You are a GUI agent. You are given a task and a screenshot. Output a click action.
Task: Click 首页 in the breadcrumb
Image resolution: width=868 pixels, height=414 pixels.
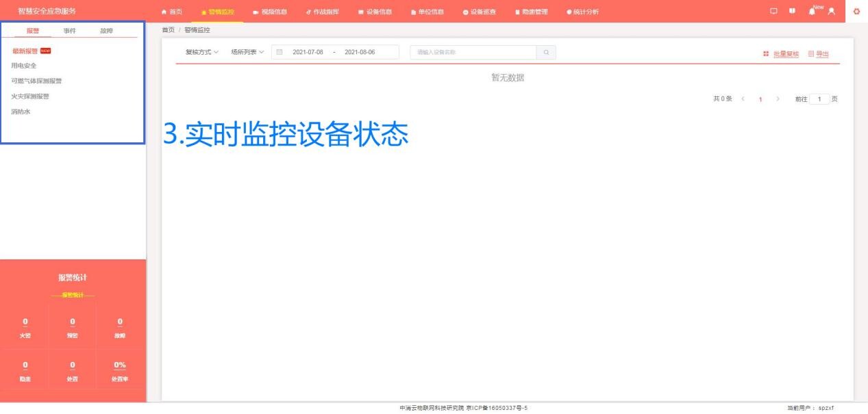pos(168,30)
